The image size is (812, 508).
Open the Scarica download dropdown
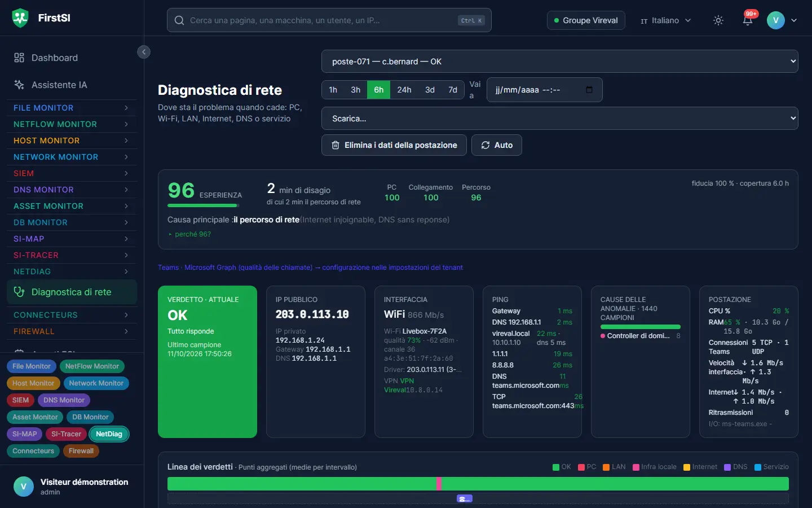point(560,119)
